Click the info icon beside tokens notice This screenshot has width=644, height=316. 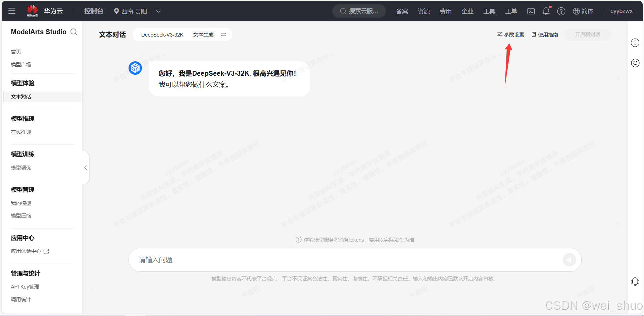[x=298, y=240]
